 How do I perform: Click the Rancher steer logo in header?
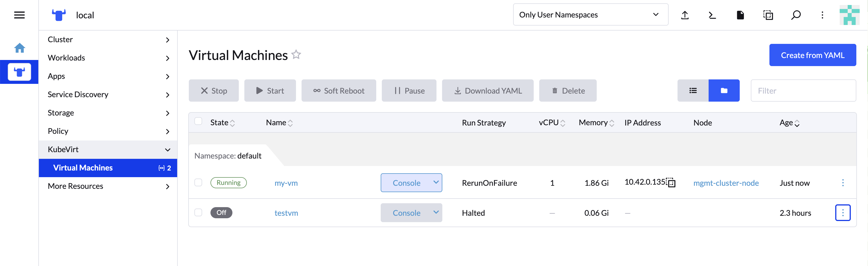tap(59, 15)
